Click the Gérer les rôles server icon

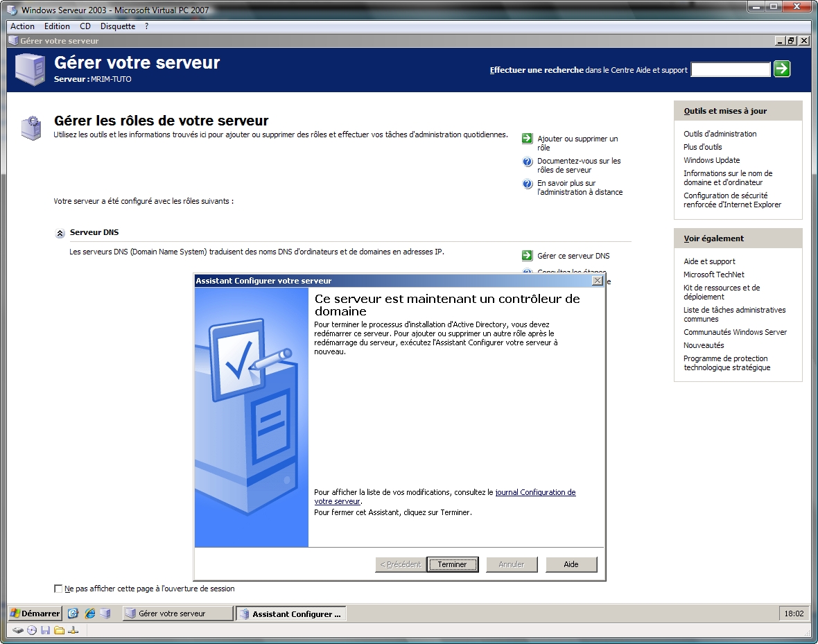click(31, 128)
